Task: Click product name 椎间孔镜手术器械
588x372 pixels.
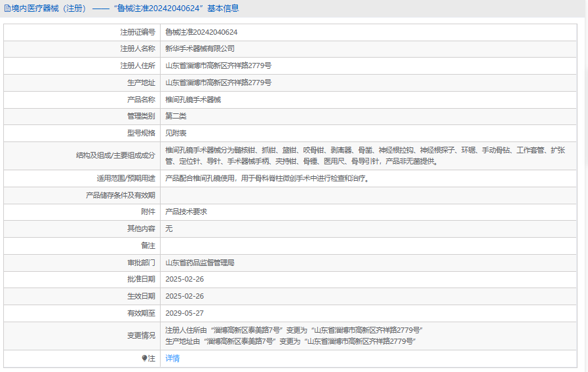Action: pos(193,100)
